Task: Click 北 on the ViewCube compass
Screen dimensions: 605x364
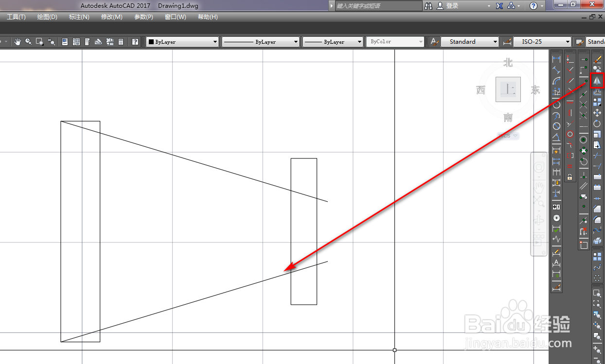Action: pyautogui.click(x=508, y=63)
